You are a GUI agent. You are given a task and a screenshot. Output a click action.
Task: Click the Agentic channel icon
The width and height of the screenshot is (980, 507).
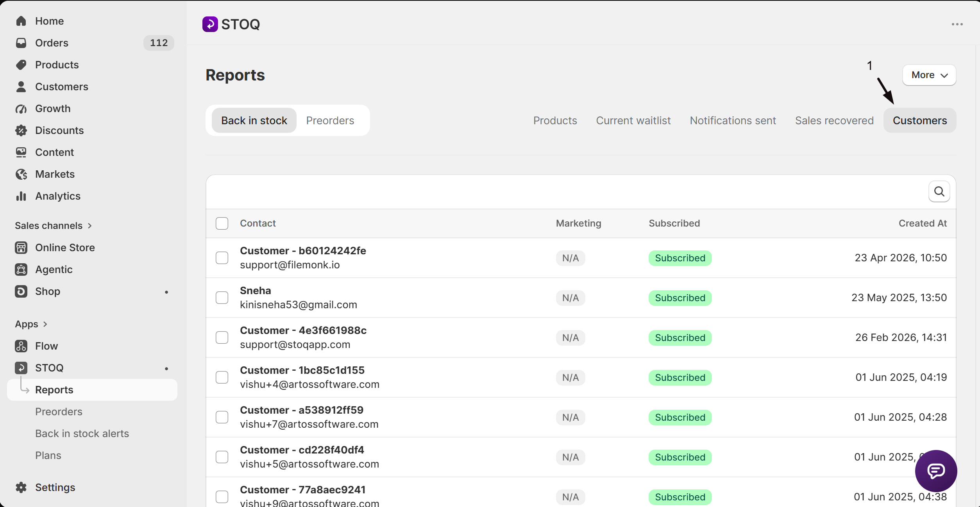(x=21, y=269)
